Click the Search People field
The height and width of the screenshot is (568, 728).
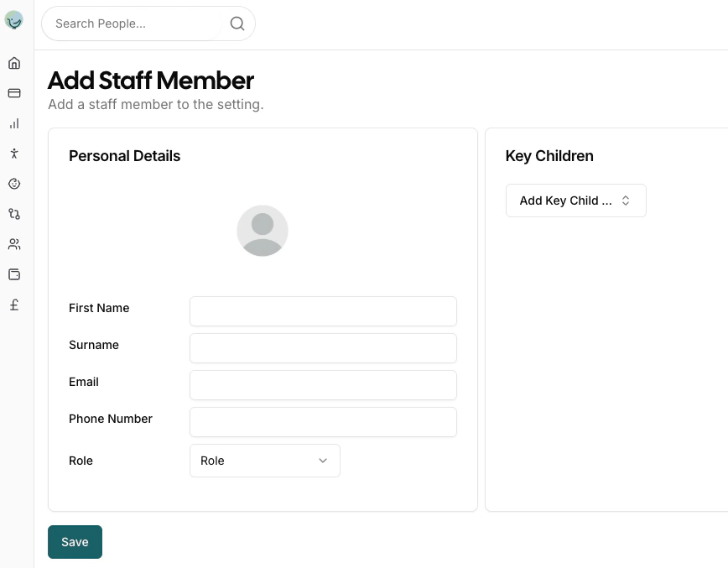click(134, 23)
